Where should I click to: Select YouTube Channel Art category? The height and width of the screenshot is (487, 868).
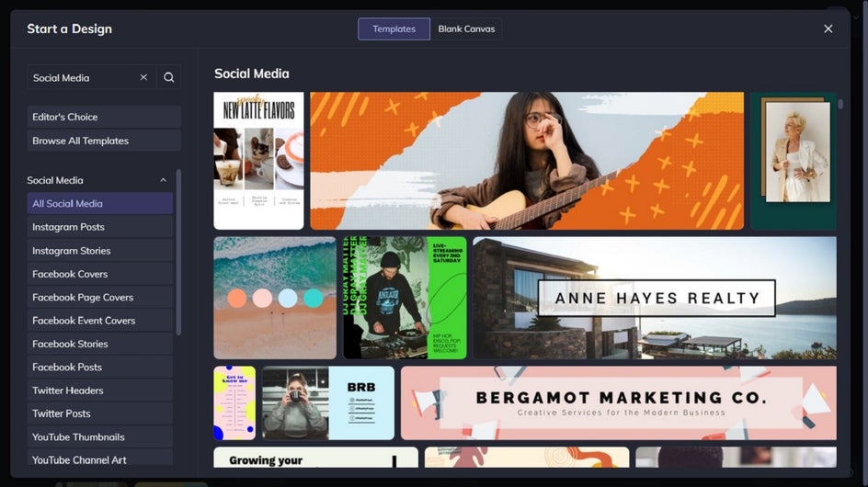point(99,459)
